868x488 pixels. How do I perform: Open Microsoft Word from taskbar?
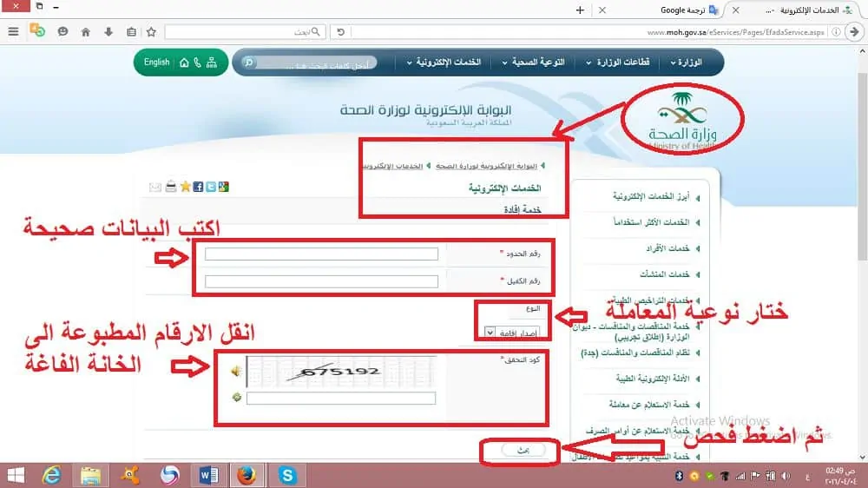(x=208, y=475)
